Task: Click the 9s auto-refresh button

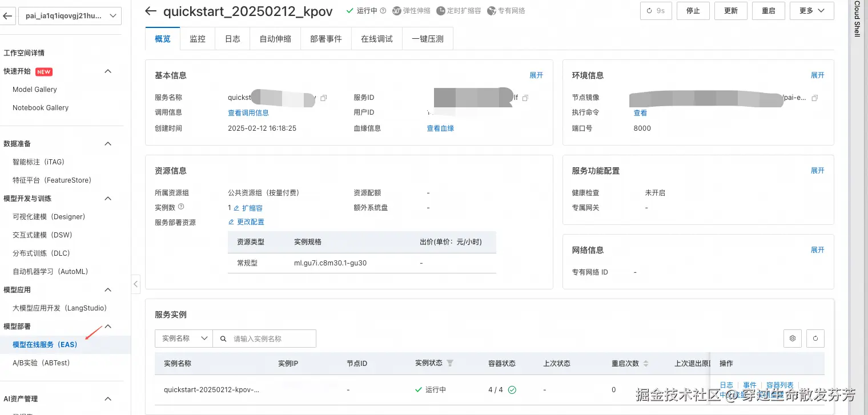Action: coord(656,11)
